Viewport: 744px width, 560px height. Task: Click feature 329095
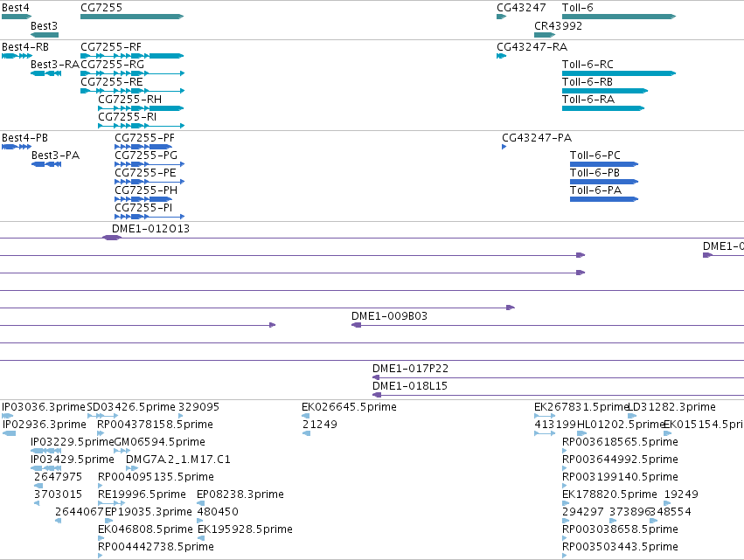pyautogui.click(x=180, y=416)
